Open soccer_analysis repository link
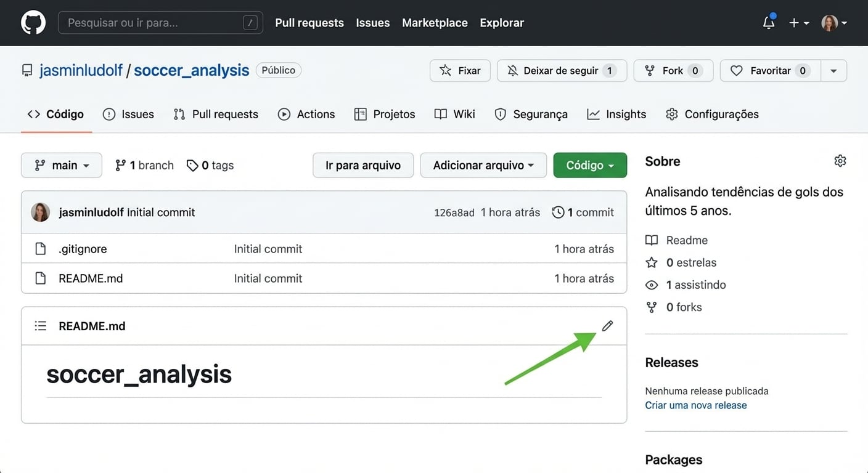The height and width of the screenshot is (473, 868). point(192,70)
